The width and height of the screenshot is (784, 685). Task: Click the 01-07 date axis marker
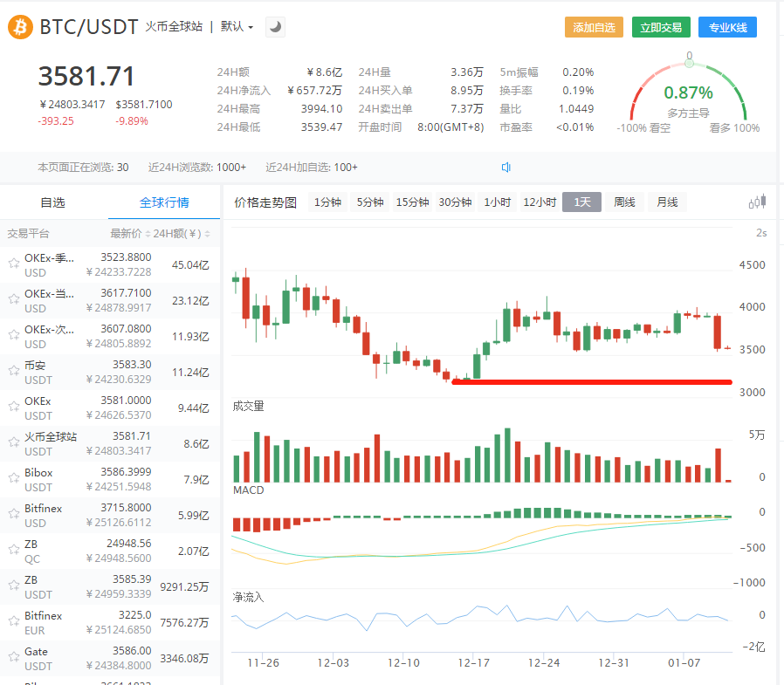coord(684,663)
